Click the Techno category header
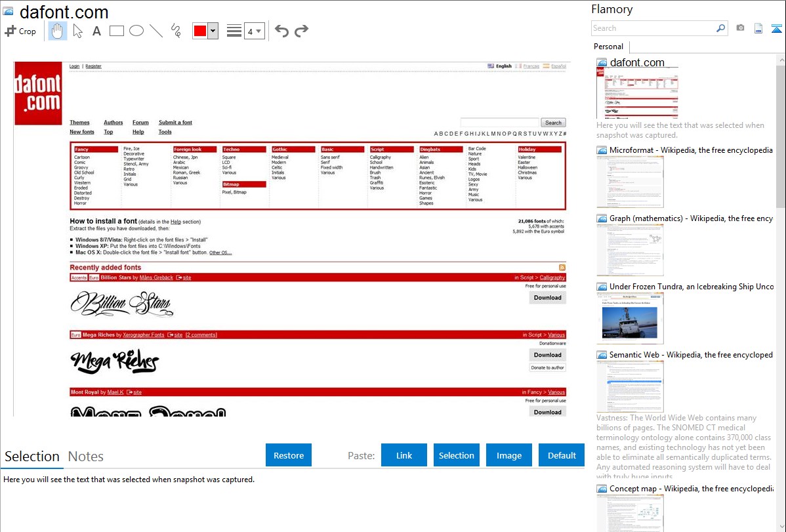This screenshot has width=786, height=532. pyautogui.click(x=243, y=150)
